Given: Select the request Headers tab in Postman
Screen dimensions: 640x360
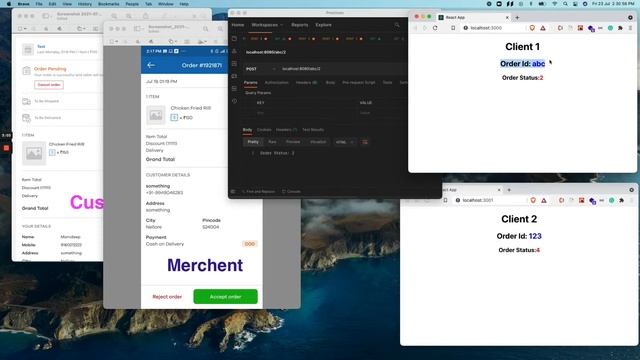Looking at the screenshot, I should pos(306,83).
